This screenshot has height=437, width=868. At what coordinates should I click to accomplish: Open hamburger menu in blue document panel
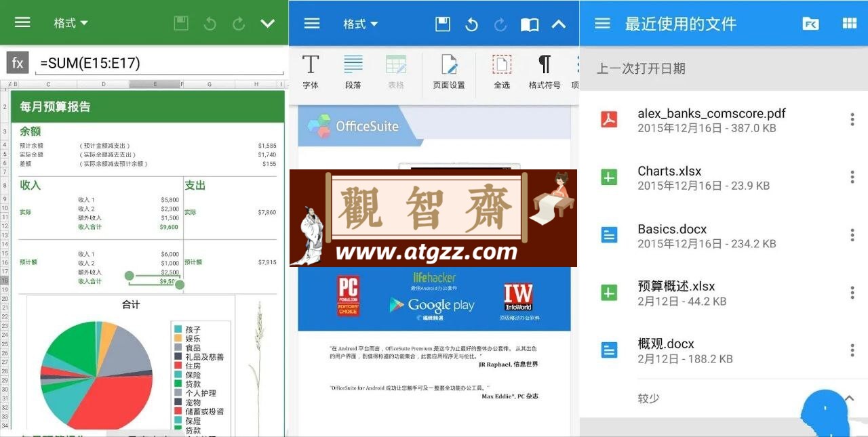(x=312, y=24)
